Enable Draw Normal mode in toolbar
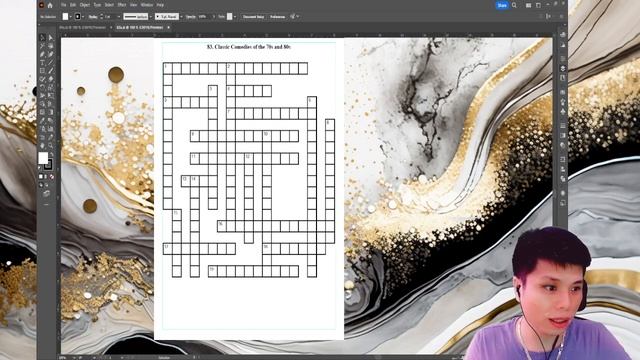This screenshot has height=360, width=640. coord(41,185)
